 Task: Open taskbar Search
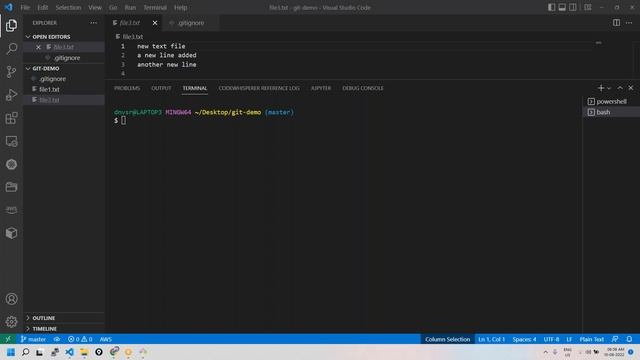[25, 352]
